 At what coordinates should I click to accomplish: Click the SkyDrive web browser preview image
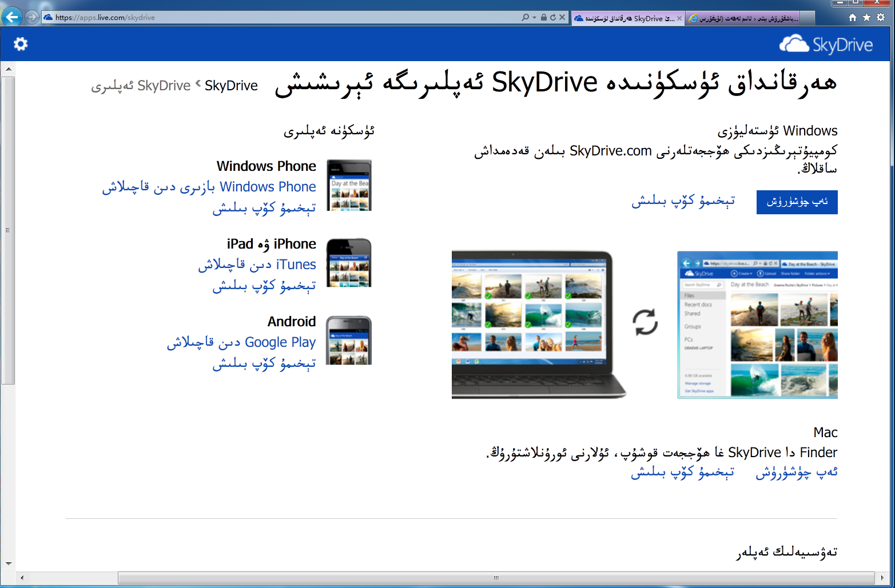(758, 325)
